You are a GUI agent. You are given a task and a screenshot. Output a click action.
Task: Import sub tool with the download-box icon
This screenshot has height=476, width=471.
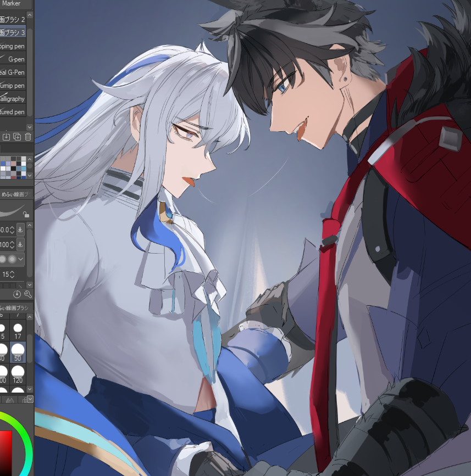point(6,137)
